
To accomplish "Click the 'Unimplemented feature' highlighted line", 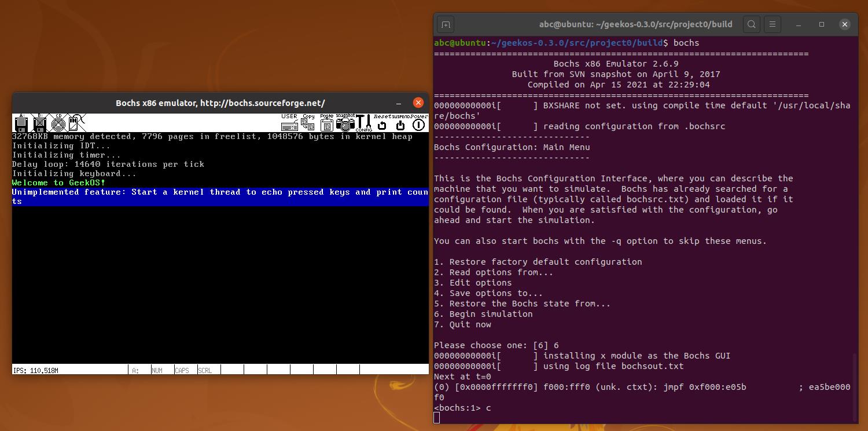I will coord(220,197).
